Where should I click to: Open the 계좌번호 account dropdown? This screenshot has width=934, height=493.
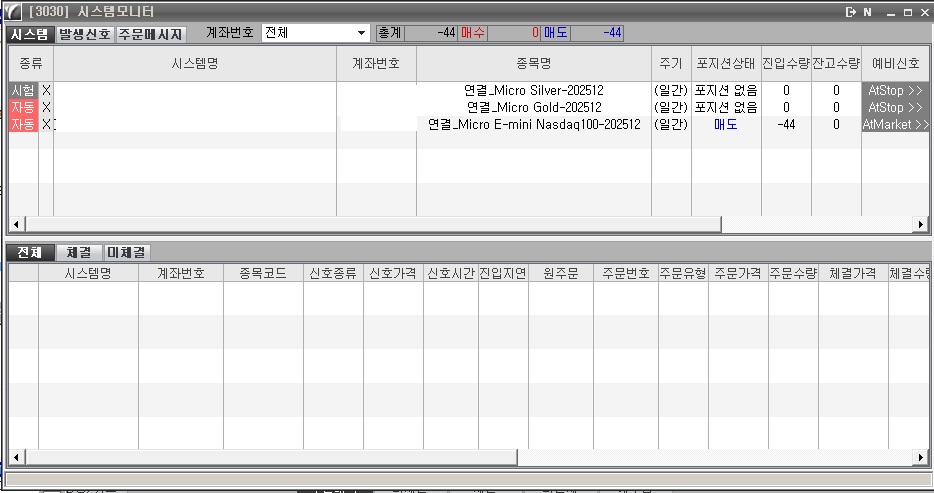361,33
